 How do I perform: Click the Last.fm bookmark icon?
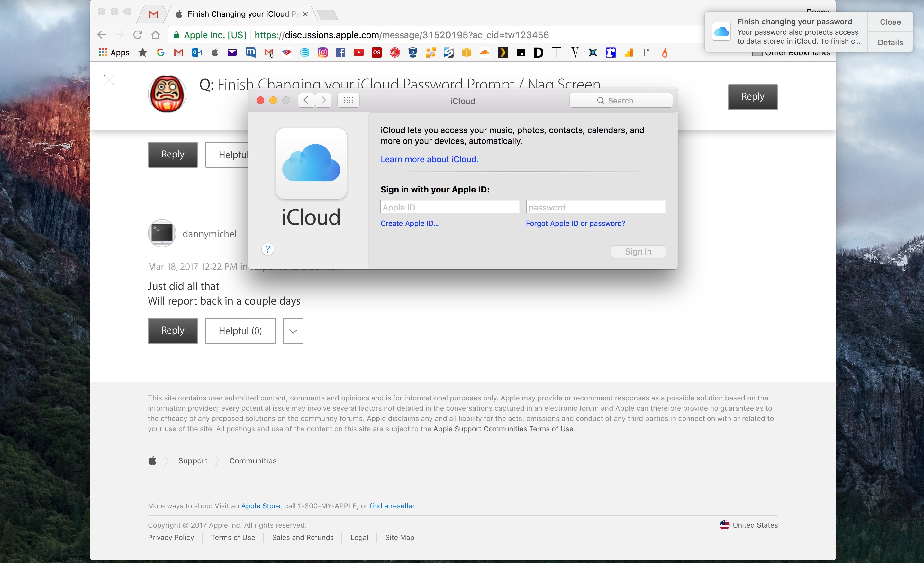pyautogui.click(x=376, y=52)
